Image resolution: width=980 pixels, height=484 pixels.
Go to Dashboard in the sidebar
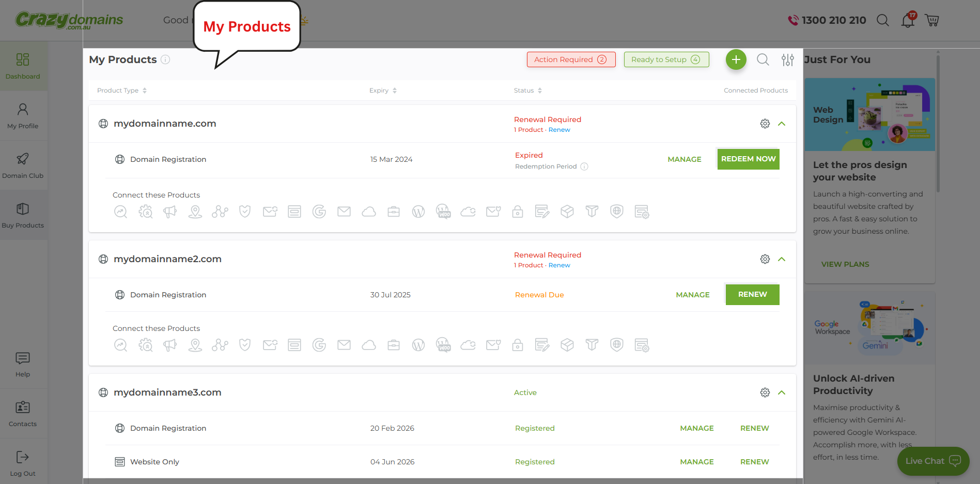pyautogui.click(x=23, y=66)
